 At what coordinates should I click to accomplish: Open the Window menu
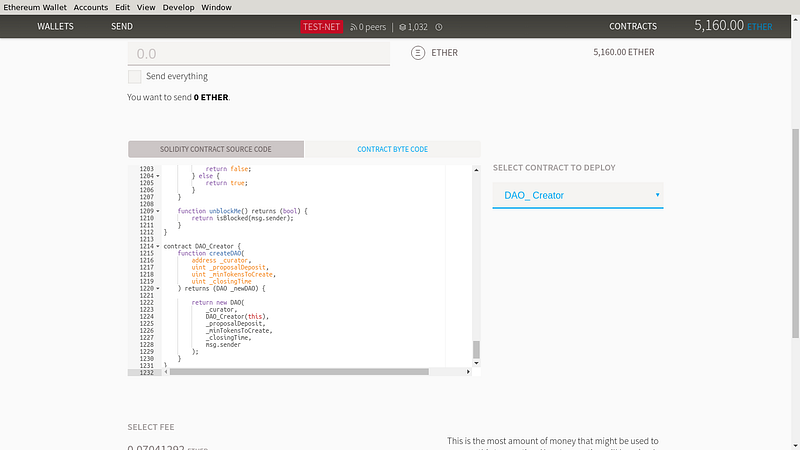(x=216, y=7)
